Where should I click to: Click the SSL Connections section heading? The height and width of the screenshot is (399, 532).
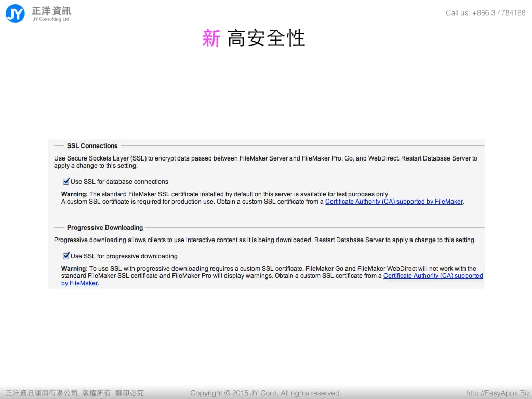tap(92, 146)
